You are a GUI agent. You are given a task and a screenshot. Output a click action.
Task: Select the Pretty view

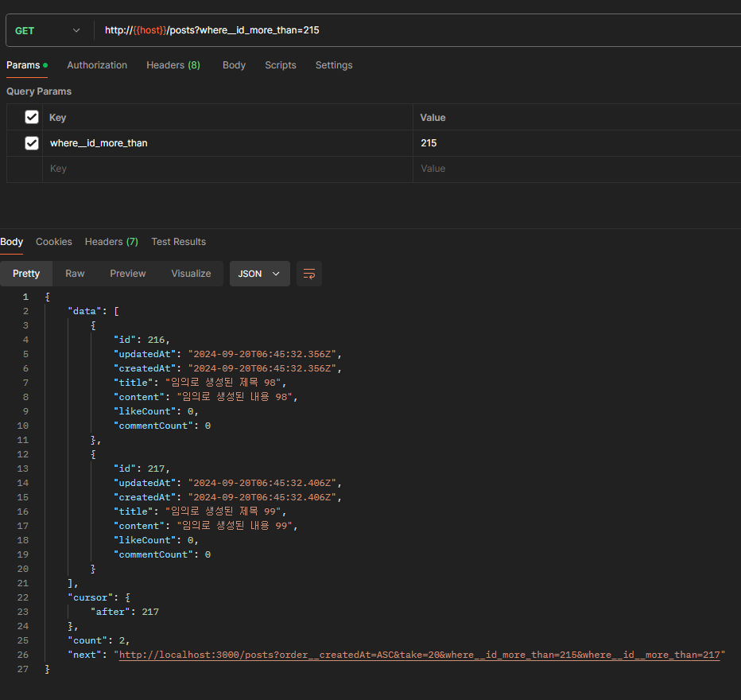26,274
